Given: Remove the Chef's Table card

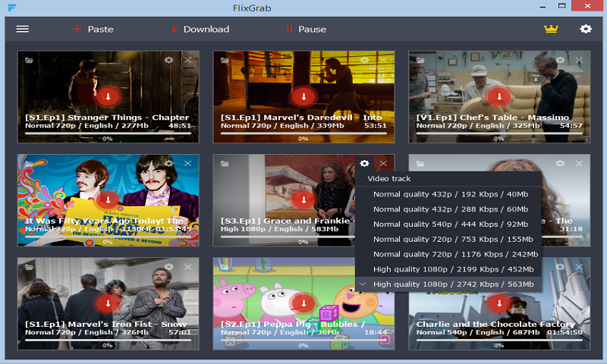Looking at the screenshot, I should point(579,60).
